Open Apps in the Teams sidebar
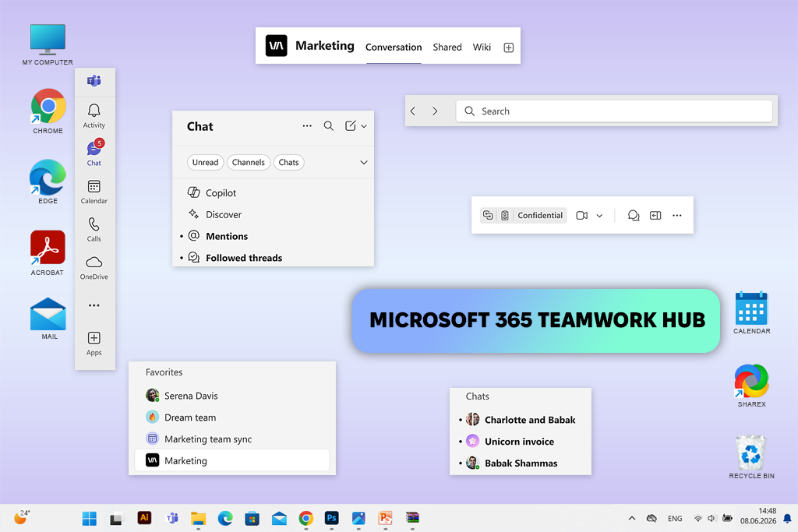 point(94,344)
